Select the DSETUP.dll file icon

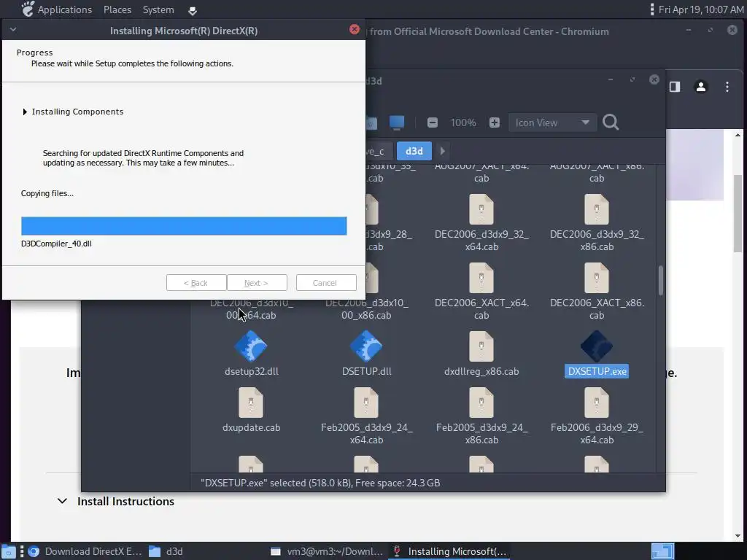[x=366, y=346]
